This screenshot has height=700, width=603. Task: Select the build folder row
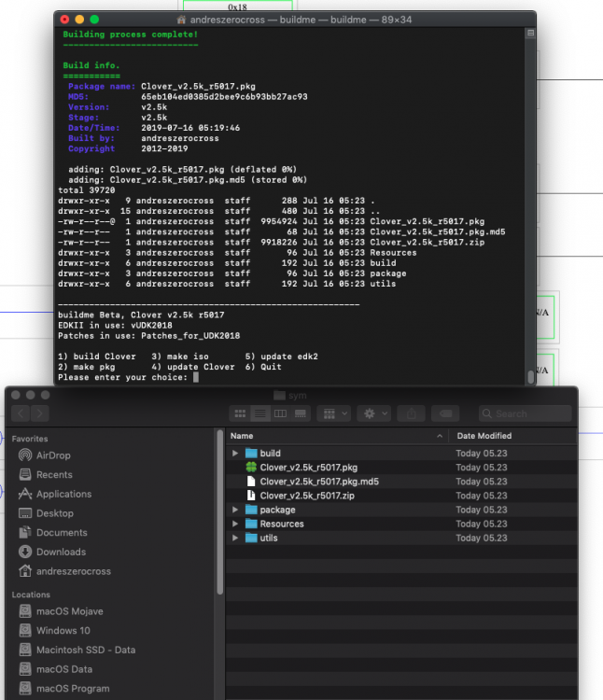tap(401, 453)
